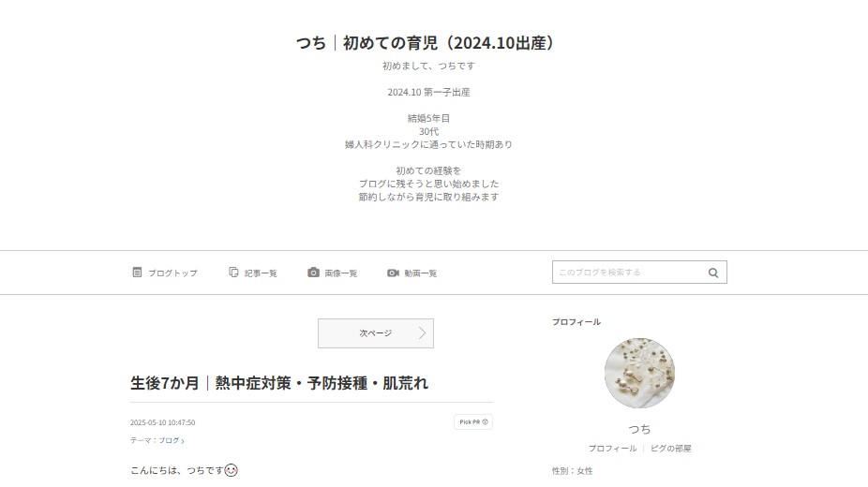Open the ブログトップ menu item
The height and width of the screenshot is (487, 868).
165,273
